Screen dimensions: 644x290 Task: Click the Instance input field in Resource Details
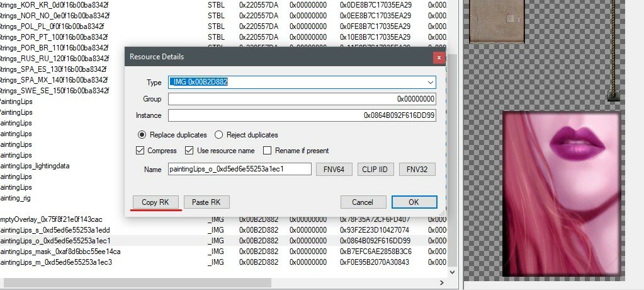302,115
